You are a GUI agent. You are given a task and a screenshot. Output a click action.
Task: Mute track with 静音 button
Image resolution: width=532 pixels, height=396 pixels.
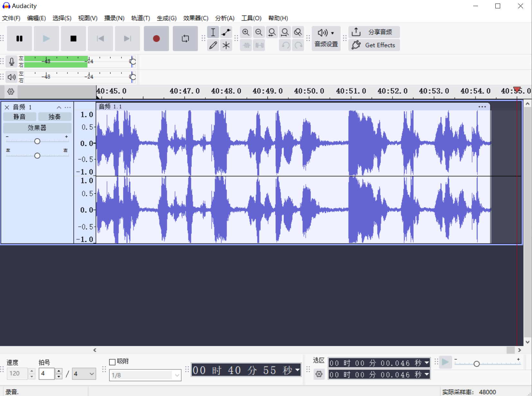point(19,117)
